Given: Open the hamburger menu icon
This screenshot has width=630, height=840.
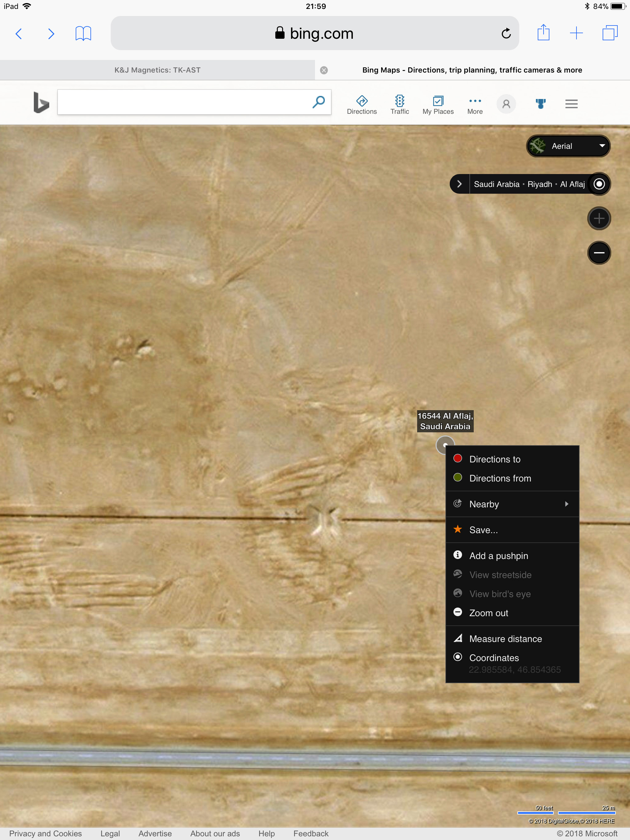Looking at the screenshot, I should (571, 104).
